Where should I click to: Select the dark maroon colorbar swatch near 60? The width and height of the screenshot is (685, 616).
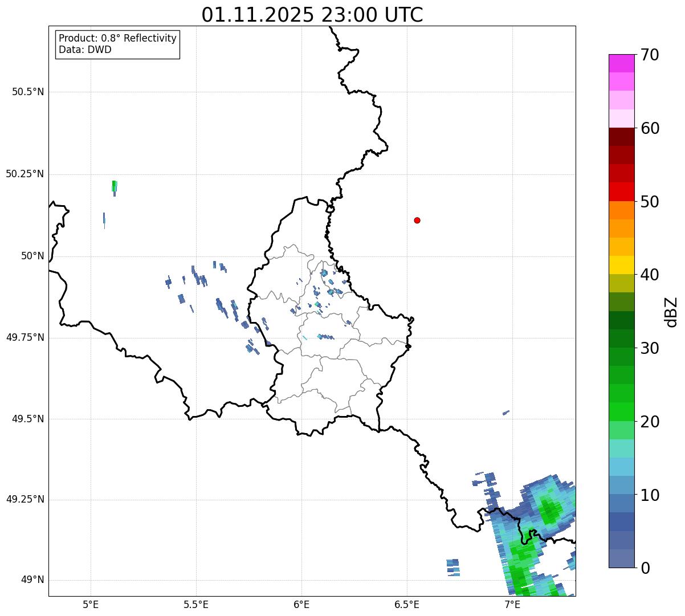[621, 137]
